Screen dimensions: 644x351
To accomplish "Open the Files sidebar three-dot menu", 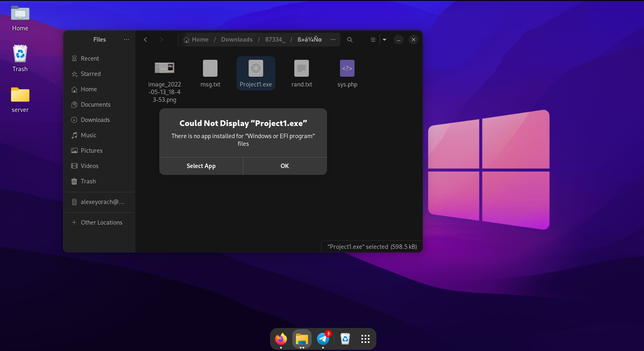I will tap(127, 40).
